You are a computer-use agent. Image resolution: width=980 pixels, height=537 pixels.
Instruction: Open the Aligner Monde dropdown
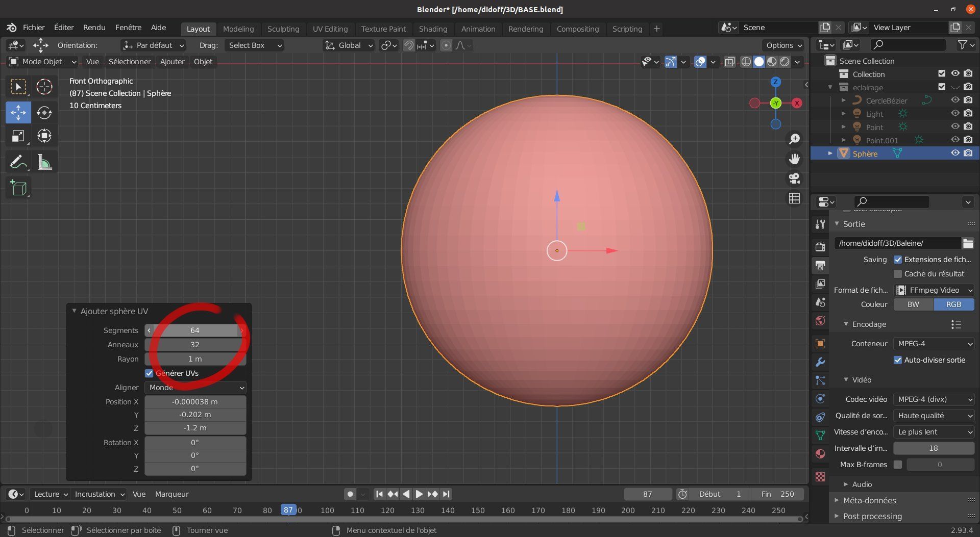click(x=195, y=388)
